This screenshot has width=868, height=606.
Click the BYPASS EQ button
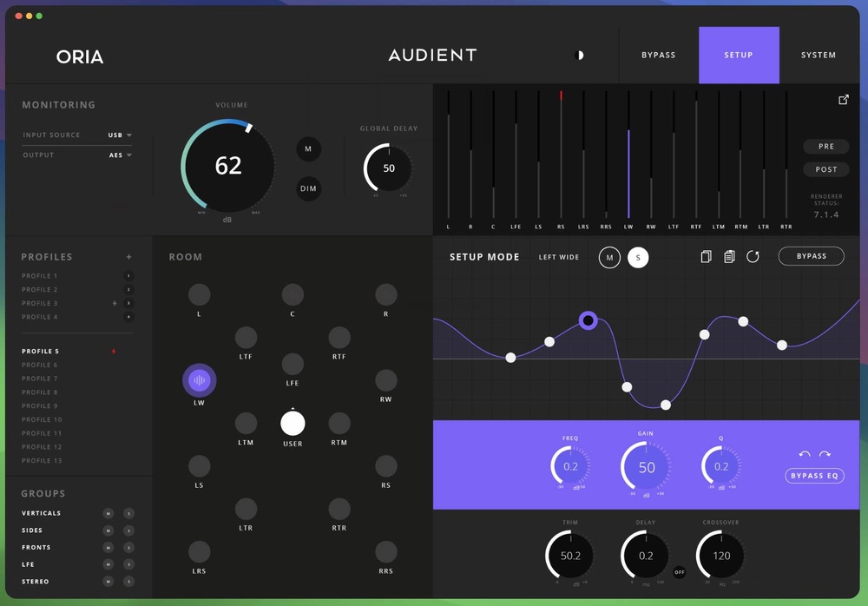pyautogui.click(x=814, y=476)
